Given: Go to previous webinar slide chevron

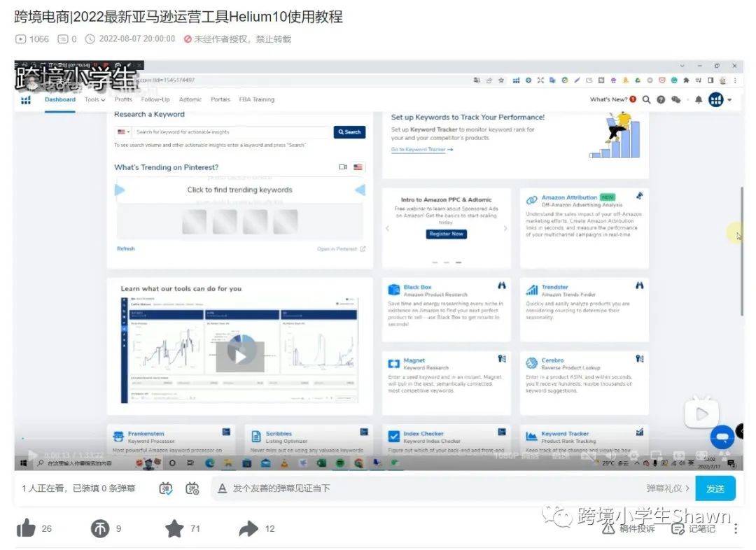Looking at the screenshot, I should [x=387, y=229].
